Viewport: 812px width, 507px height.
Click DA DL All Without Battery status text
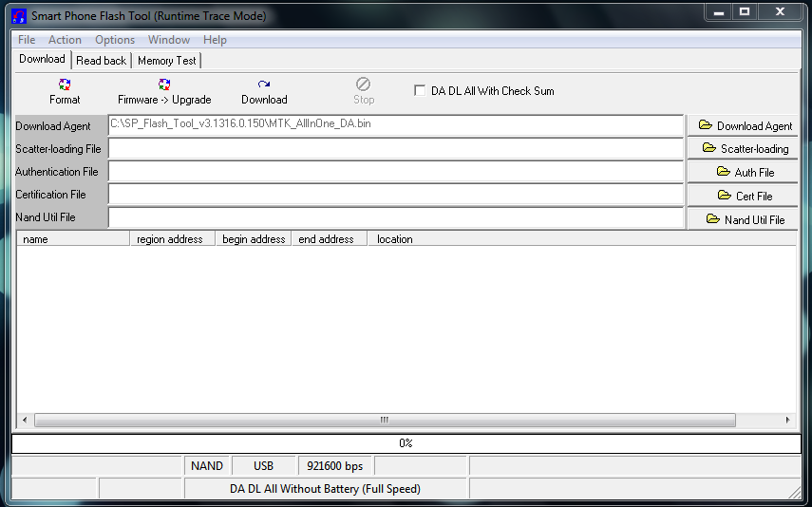[x=325, y=489]
